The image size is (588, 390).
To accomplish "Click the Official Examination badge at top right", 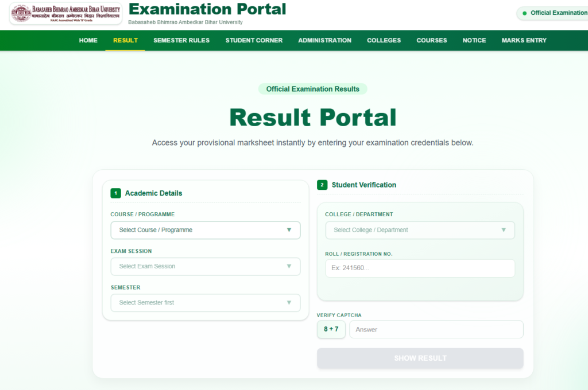I will [x=553, y=13].
